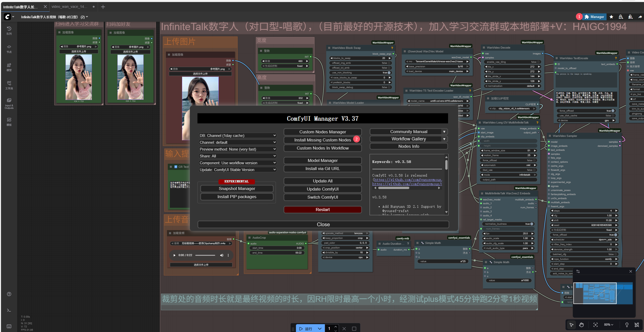Open the Preview method dropdown

point(237,149)
